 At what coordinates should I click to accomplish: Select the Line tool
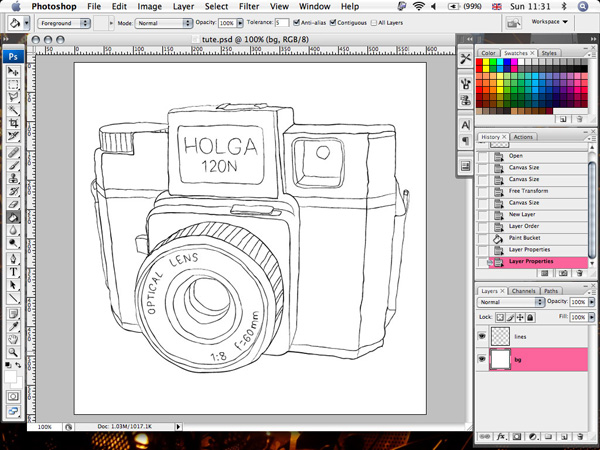[13, 298]
